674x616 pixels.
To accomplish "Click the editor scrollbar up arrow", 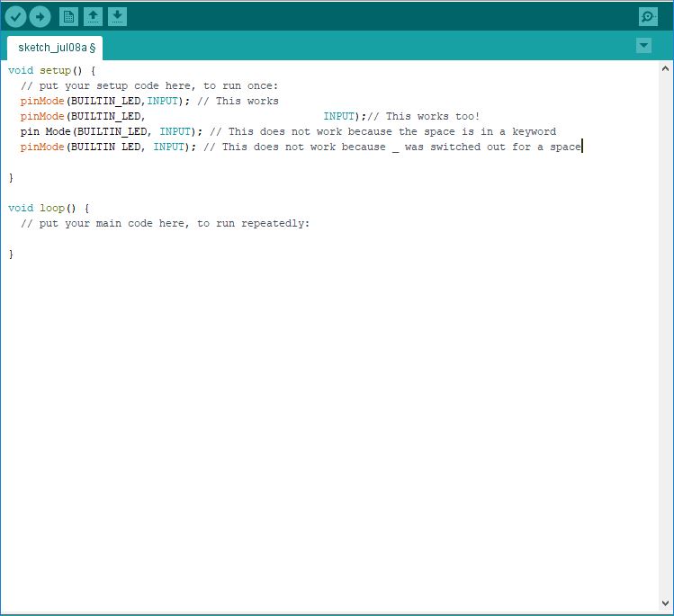I will click(665, 68).
